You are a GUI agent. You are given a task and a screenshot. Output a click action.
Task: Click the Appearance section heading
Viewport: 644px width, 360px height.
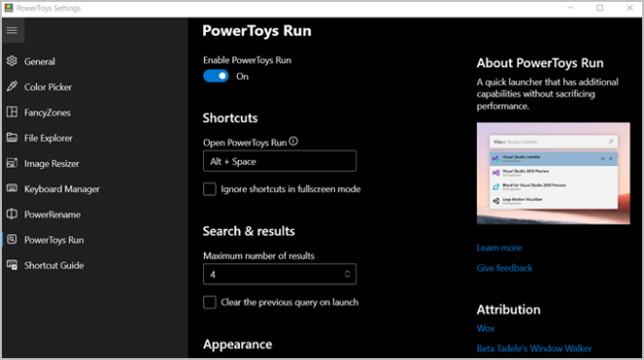click(x=237, y=344)
